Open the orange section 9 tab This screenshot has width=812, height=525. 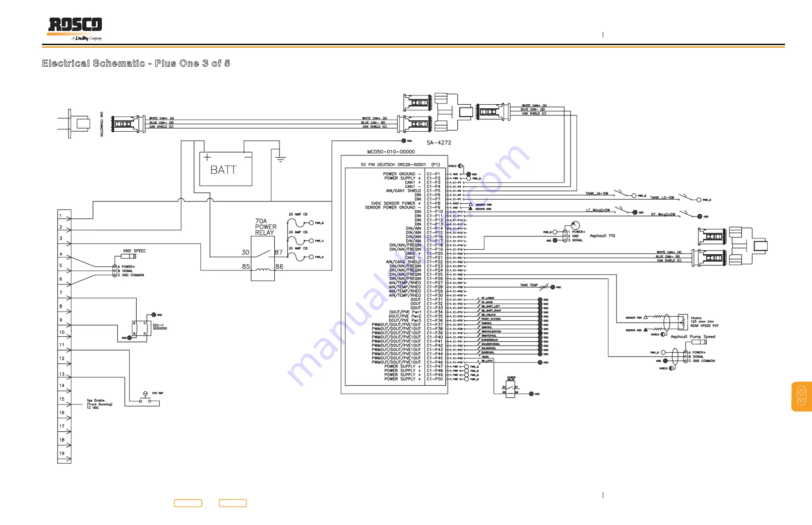[802, 397]
